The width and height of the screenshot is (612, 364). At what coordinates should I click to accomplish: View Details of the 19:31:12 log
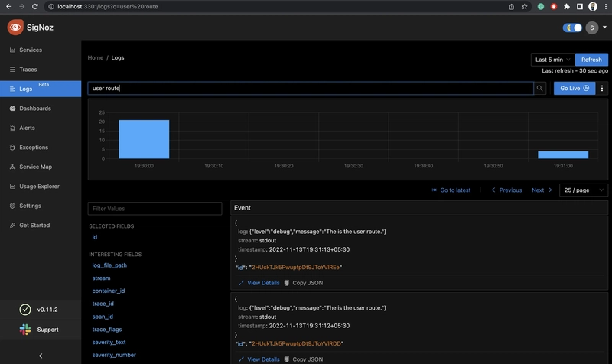259,359
